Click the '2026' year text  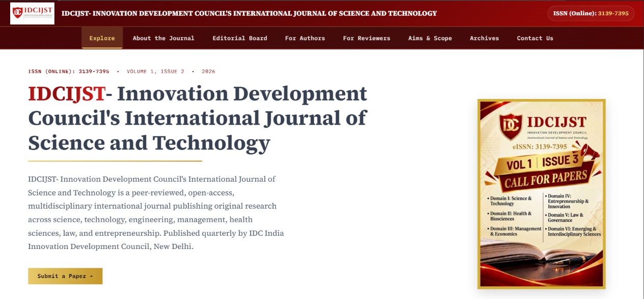pyautogui.click(x=208, y=71)
